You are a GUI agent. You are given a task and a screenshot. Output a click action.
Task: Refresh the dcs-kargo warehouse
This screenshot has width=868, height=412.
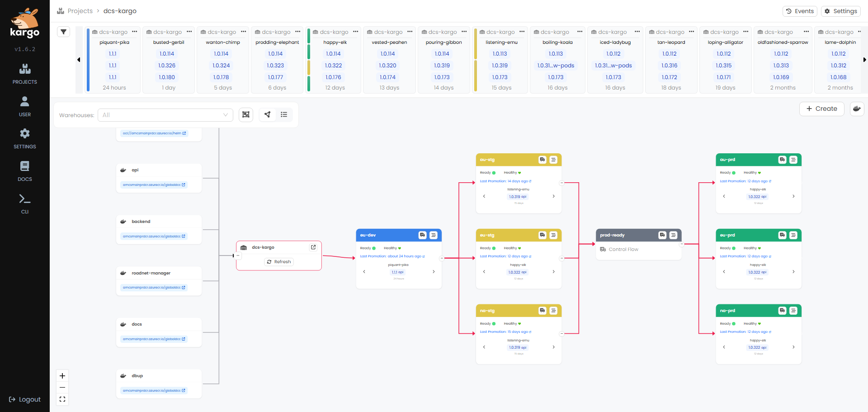pyautogui.click(x=279, y=262)
